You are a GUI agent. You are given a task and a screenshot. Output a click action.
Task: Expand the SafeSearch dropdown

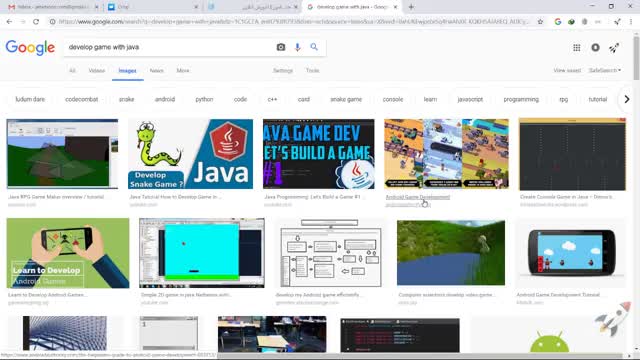point(604,71)
